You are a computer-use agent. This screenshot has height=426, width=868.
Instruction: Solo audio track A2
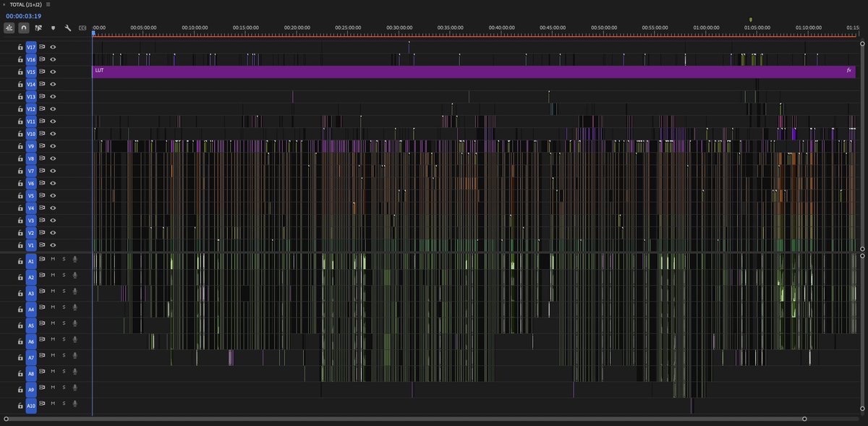click(64, 275)
